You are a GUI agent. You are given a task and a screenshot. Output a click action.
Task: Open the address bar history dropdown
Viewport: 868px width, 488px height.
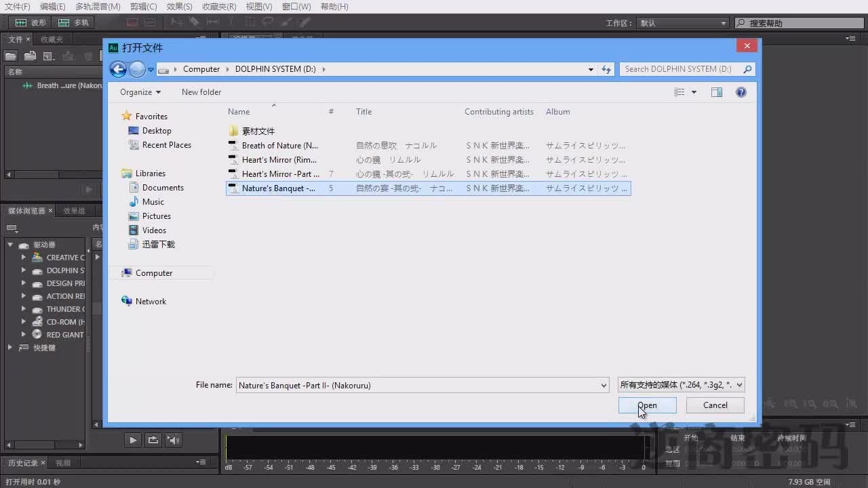[591, 69]
